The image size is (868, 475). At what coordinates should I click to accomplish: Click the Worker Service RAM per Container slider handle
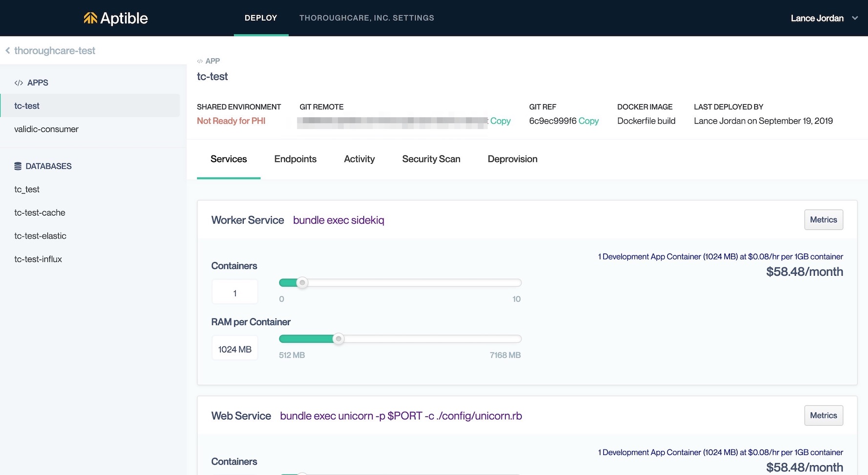[x=338, y=339]
